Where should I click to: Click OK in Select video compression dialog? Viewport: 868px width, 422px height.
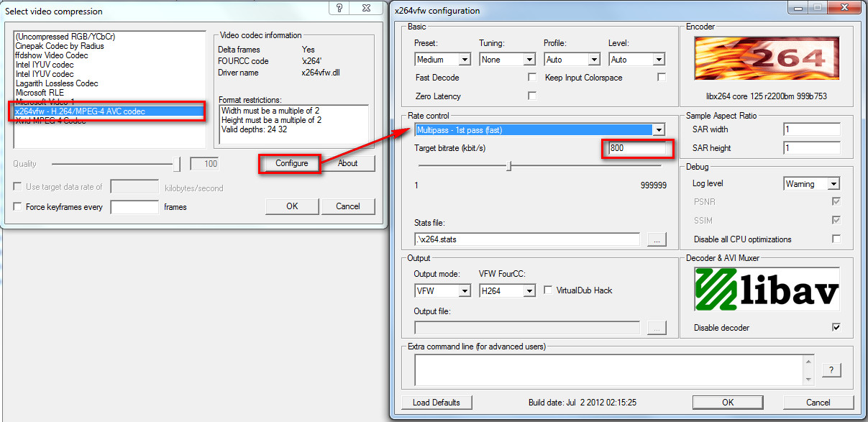[292, 206]
